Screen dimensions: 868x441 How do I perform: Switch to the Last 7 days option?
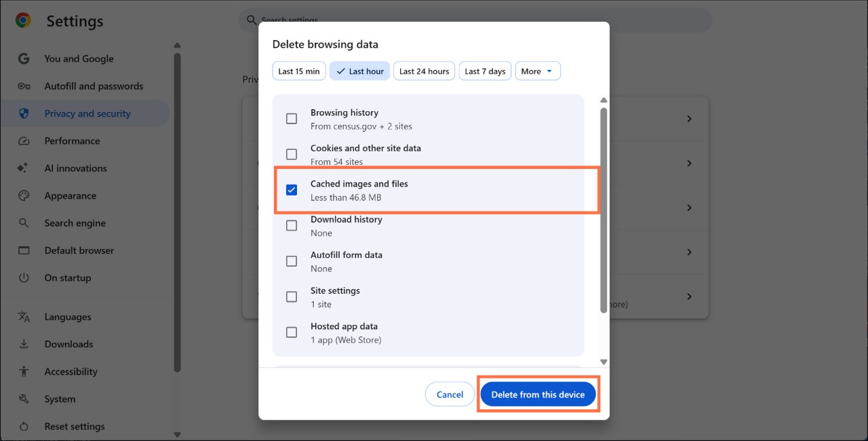click(x=485, y=71)
